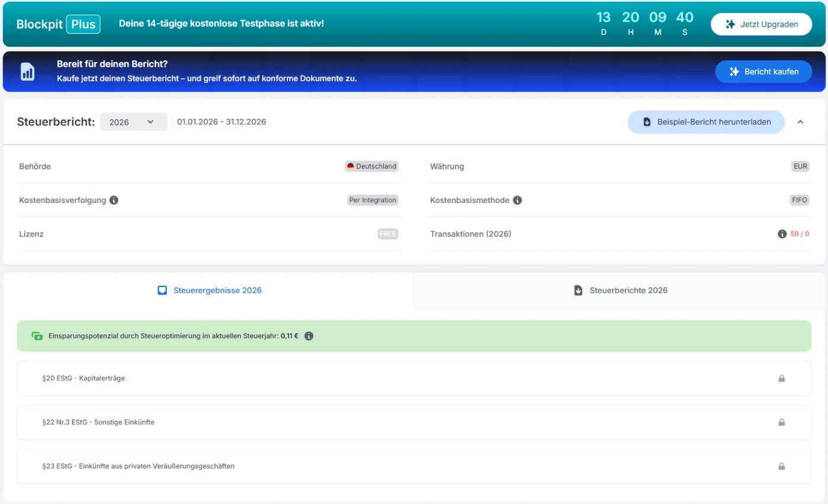Image resolution: width=828 pixels, height=504 pixels.
Task: Click the Deutschland badge
Action: point(372,166)
